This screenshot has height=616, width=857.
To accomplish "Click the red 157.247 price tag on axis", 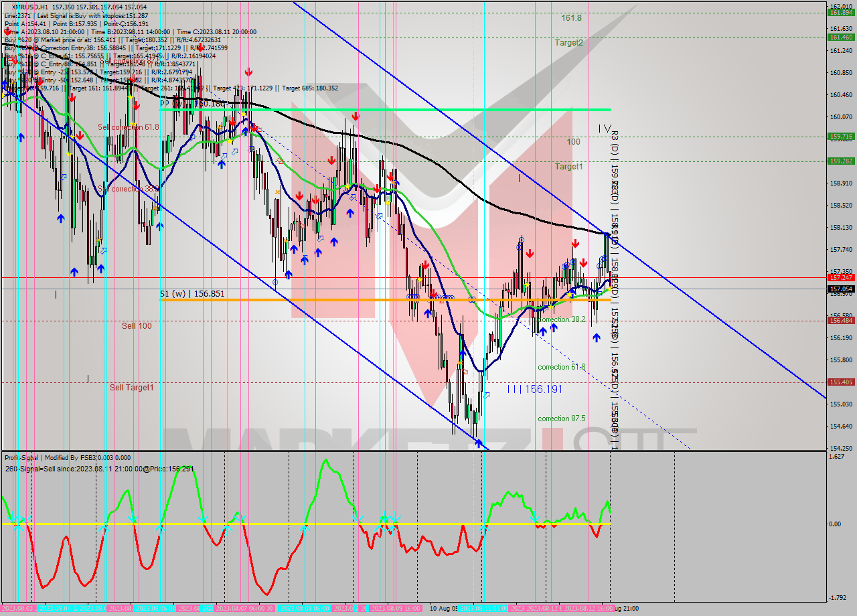I will (x=840, y=277).
